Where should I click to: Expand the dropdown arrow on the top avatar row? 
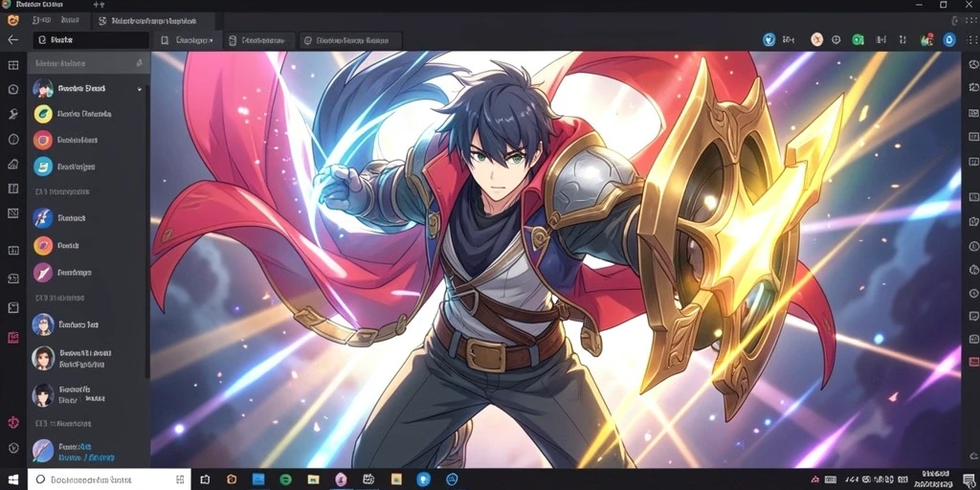point(140,89)
